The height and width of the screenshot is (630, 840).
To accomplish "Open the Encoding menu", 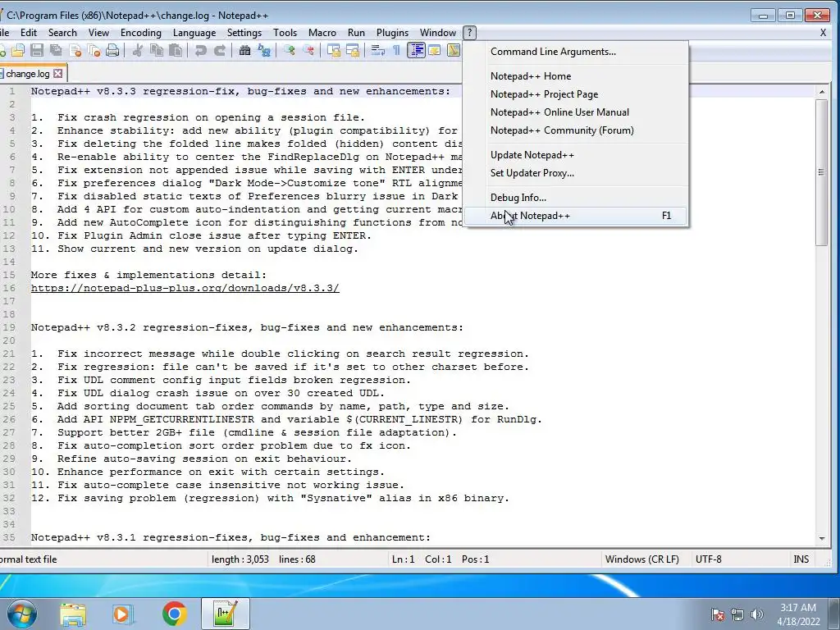I will coord(141,33).
